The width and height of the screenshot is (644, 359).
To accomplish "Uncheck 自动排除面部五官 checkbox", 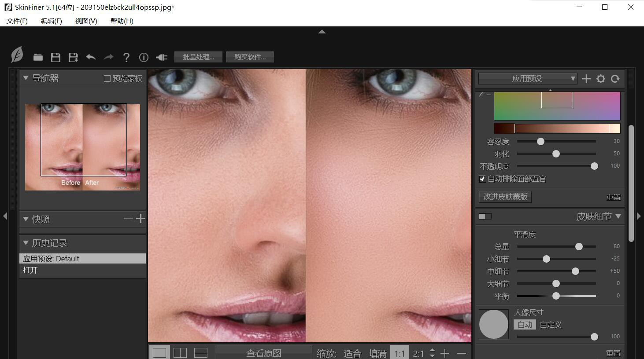I will click(482, 179).
